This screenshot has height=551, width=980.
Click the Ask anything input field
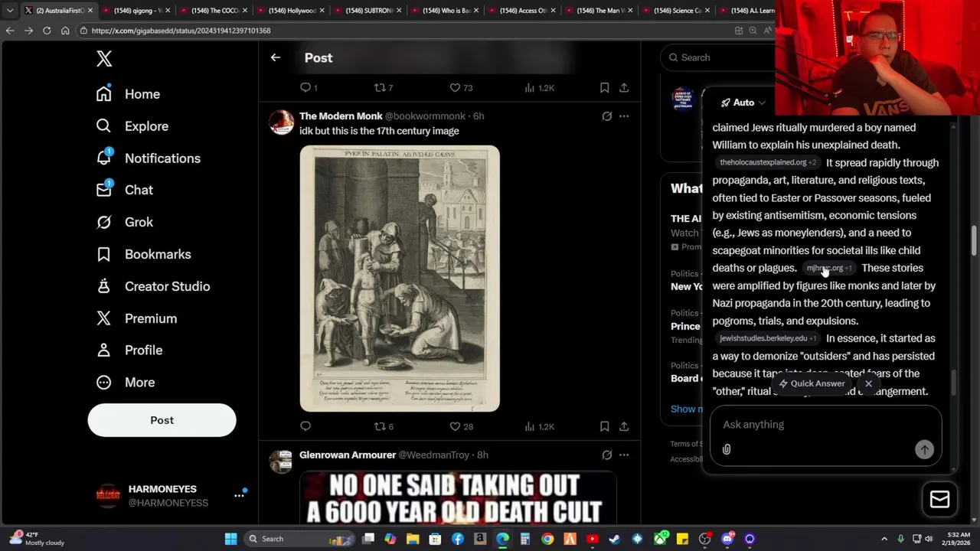(825, 425)
